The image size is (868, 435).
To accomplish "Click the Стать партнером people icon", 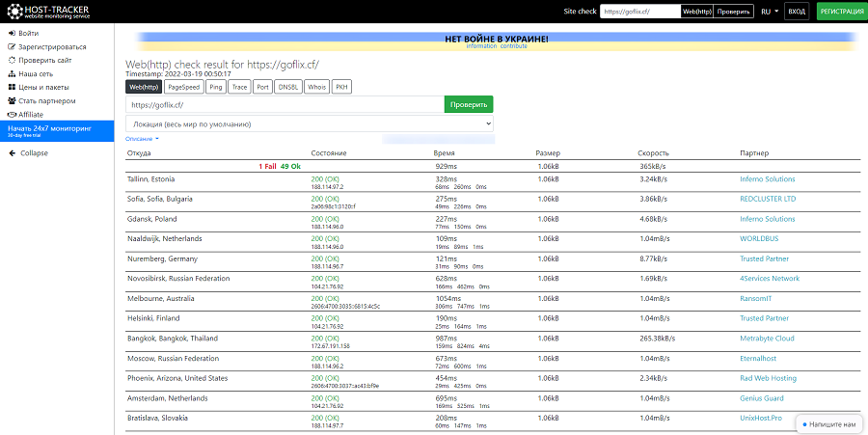I will (x=12, y=100).
